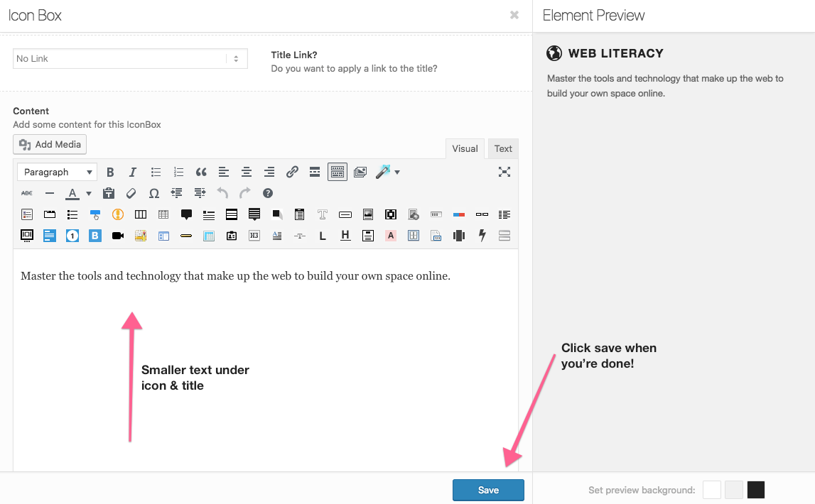Insert a special character with Omega icon
The width and height of the screenshot is (815, 504).
(x=154, y=194)
